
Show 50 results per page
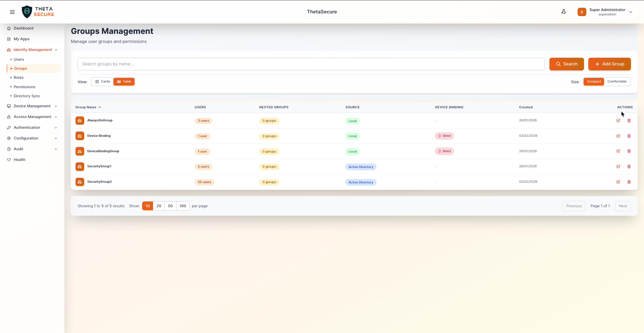170,206
